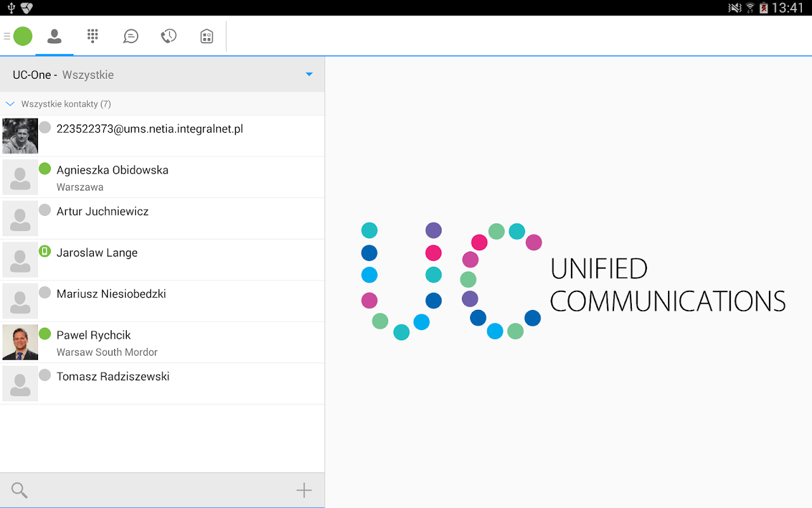Open the My Room tab
Screen dimensions: 812x508
click(x=207, y=36)
